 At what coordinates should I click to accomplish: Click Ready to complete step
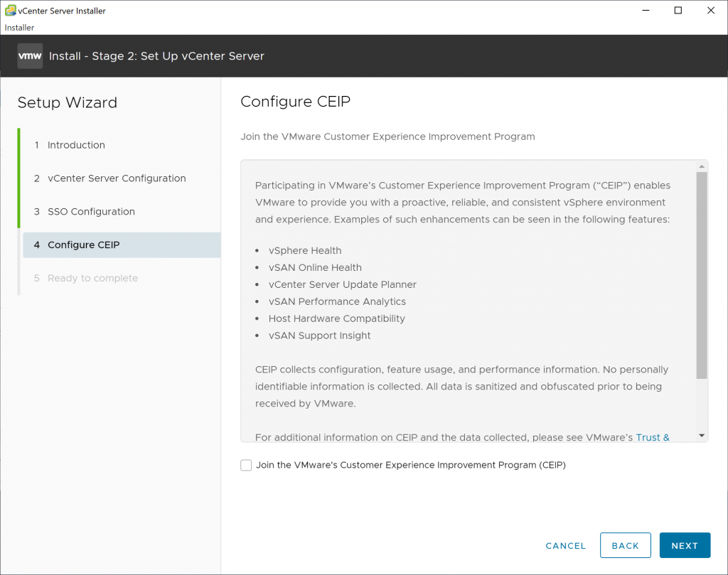tap(92, 278)
